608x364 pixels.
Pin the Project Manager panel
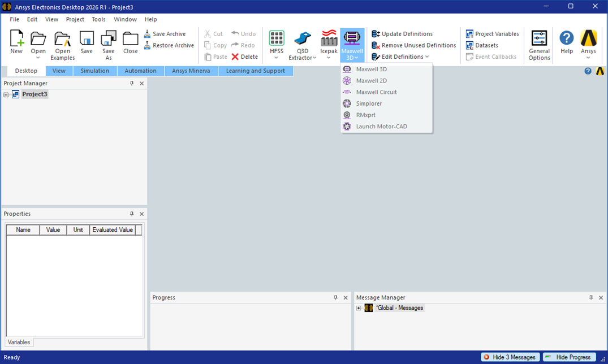(132, 83)
